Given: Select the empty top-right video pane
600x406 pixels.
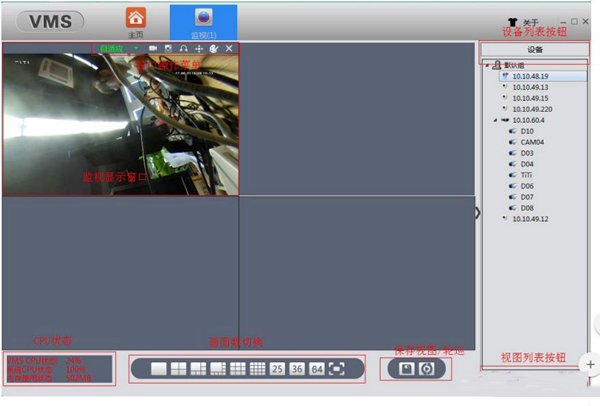Looking at the screenshot, I should pos(357,118).
